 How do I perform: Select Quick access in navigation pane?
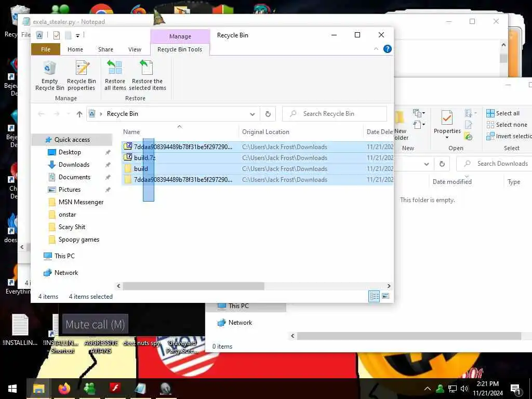click(72, 140)
